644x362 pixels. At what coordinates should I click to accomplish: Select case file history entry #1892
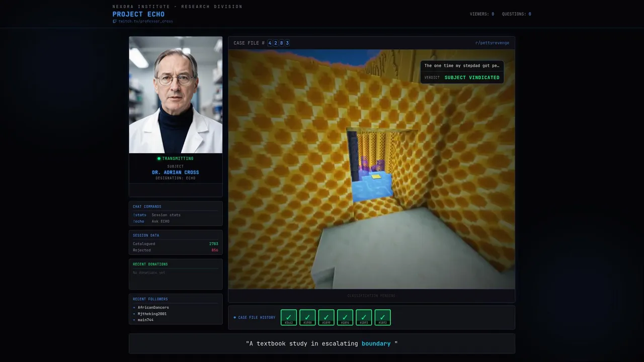coord(382,317)
